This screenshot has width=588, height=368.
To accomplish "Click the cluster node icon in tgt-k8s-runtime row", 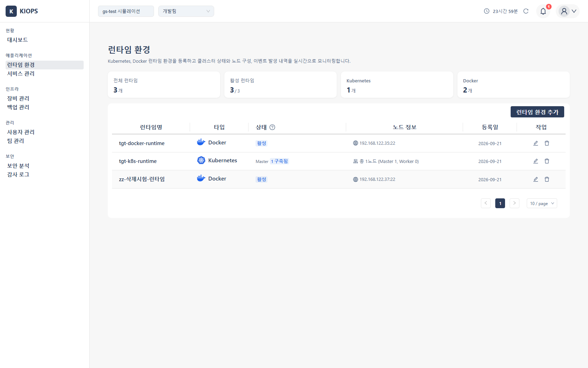I will (x=356, y=161).
